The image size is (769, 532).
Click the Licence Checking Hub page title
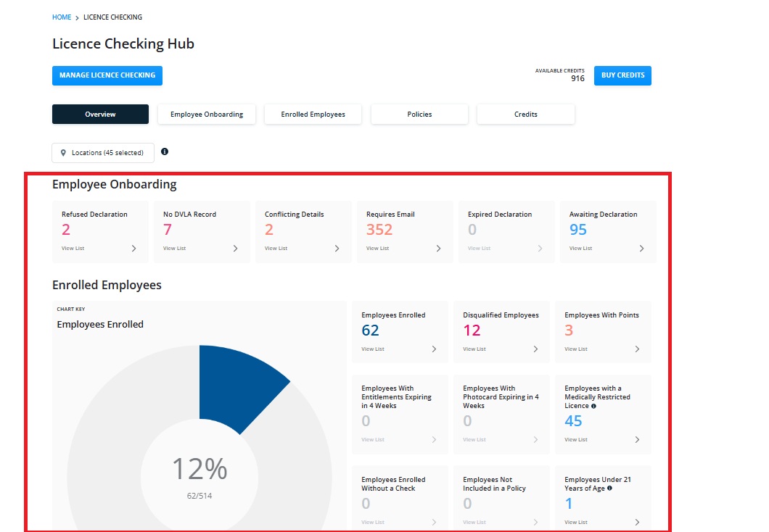[x=123, y=44]
